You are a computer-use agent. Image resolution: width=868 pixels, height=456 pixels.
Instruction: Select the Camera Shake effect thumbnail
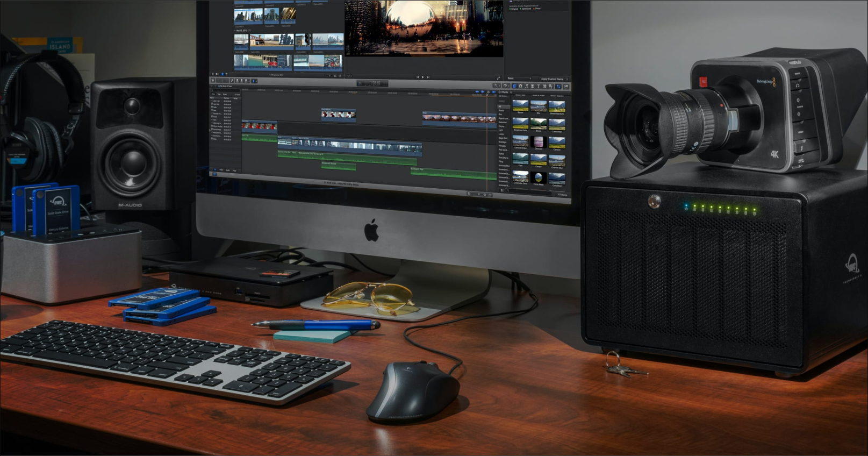520,142
